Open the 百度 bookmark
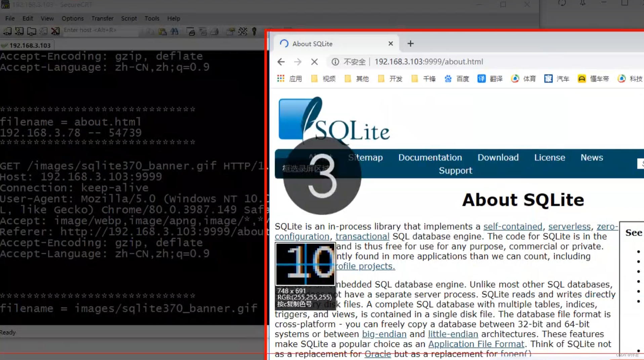 [x=457, y=79]
